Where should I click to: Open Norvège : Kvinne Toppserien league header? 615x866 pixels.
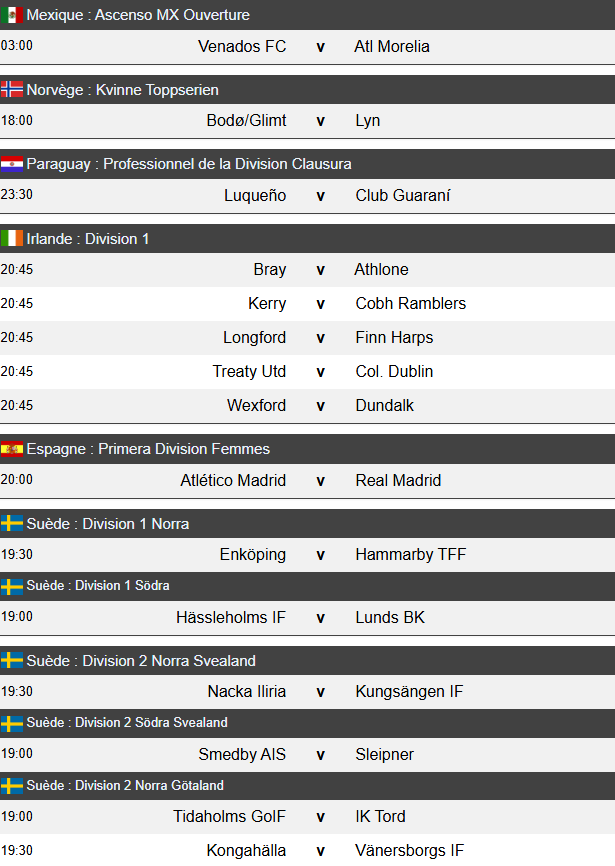[122, 90]
